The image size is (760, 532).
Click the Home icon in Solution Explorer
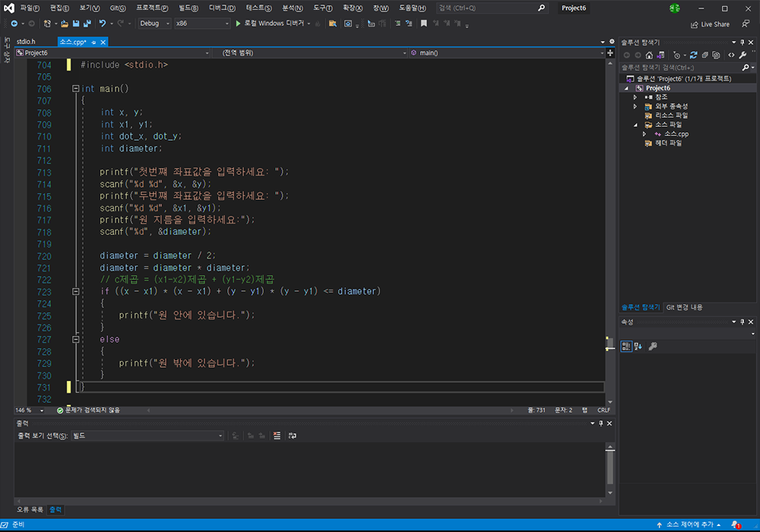pyautogui.click(x=649, y=55)
